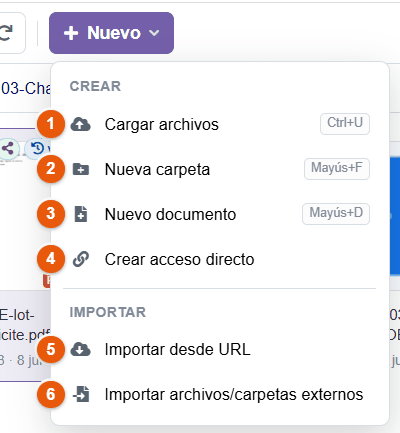Click the Mayús+D shortcut badge
The image size is (400, 433).
tap(336, 214)
